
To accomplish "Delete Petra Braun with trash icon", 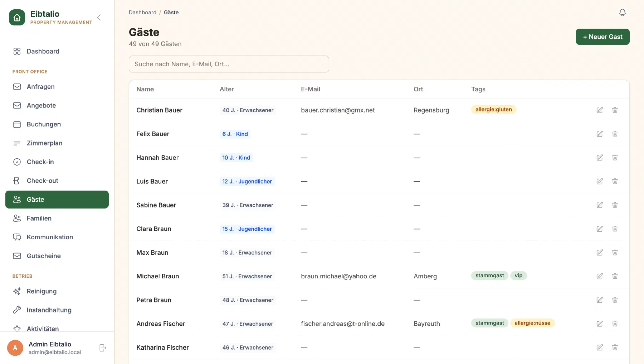I will (x=615, y=300).
